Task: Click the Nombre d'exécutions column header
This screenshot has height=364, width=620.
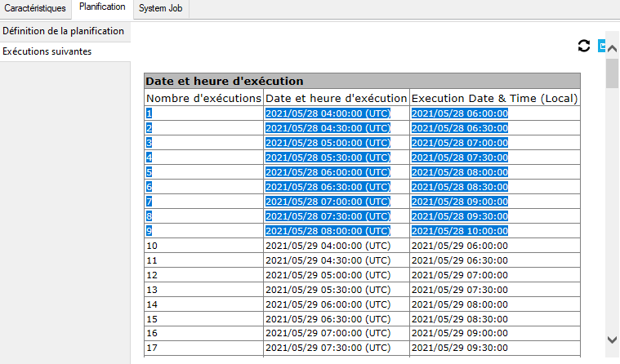Action: tap(203, 99)
